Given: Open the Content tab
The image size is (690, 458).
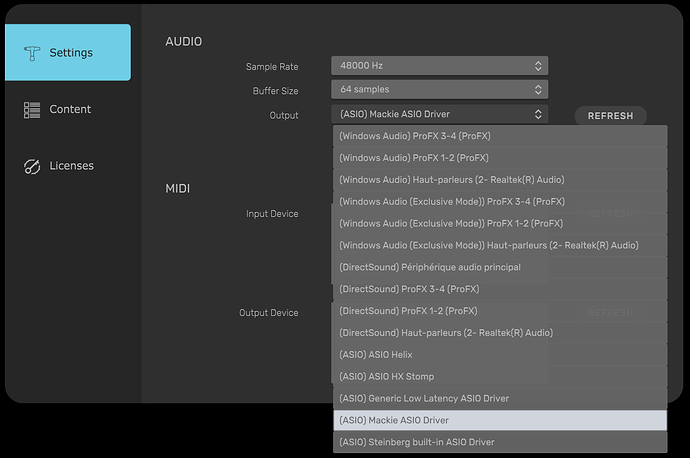Looking at the screenshot, I should [69, 109].
